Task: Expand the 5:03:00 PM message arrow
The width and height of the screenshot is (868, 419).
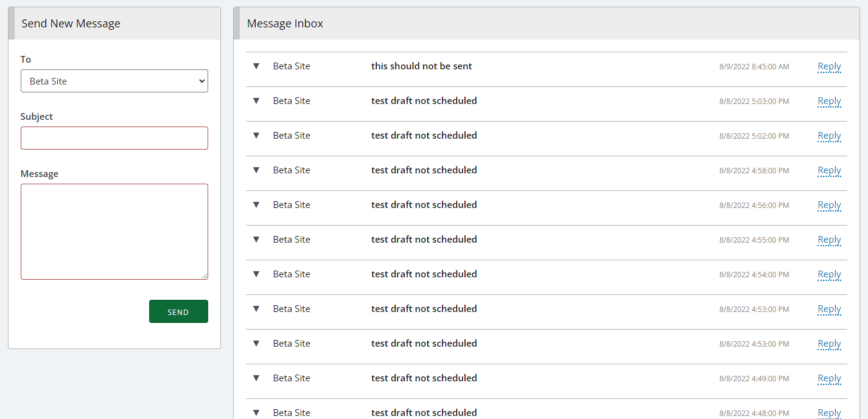Action: (x=256, y=101)
